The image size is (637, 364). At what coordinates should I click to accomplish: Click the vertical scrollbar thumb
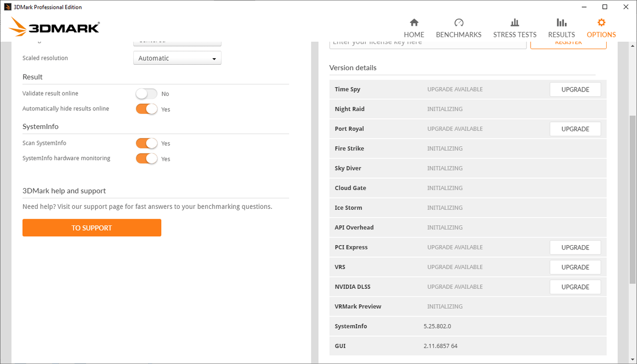pyautogui.click(x=633, y=199)
